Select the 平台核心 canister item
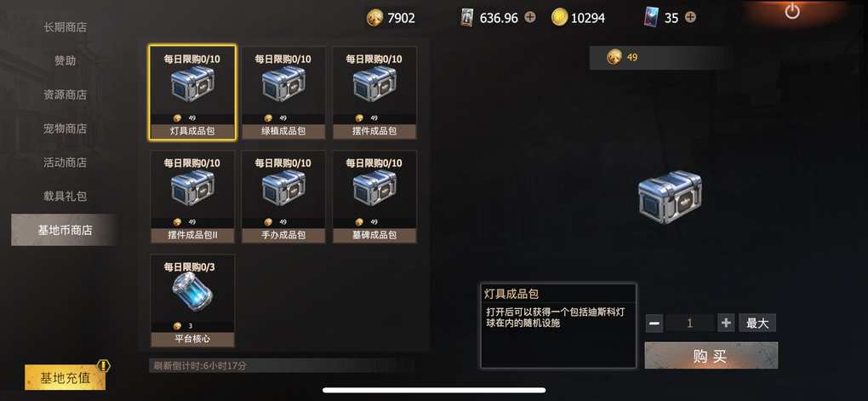868x401 pixels. (x=192, y=301)
